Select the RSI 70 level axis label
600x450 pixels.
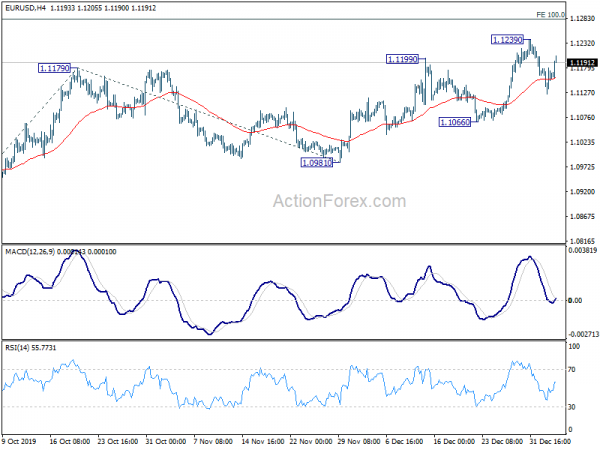coord(574,371)
